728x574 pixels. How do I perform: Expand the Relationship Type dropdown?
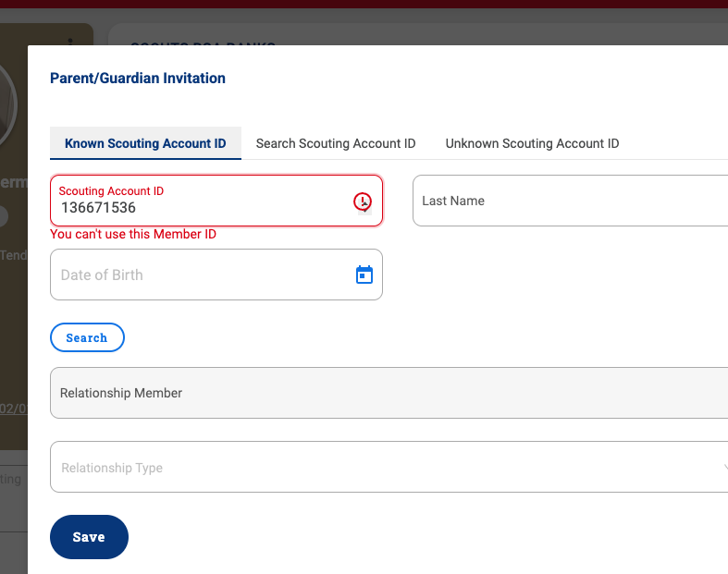tap(389, 467)
